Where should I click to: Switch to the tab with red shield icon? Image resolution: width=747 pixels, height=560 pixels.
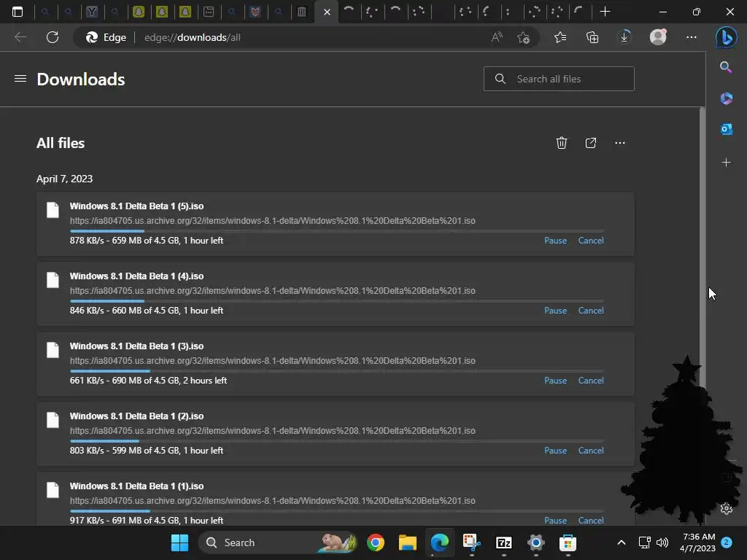click(255, 12)
